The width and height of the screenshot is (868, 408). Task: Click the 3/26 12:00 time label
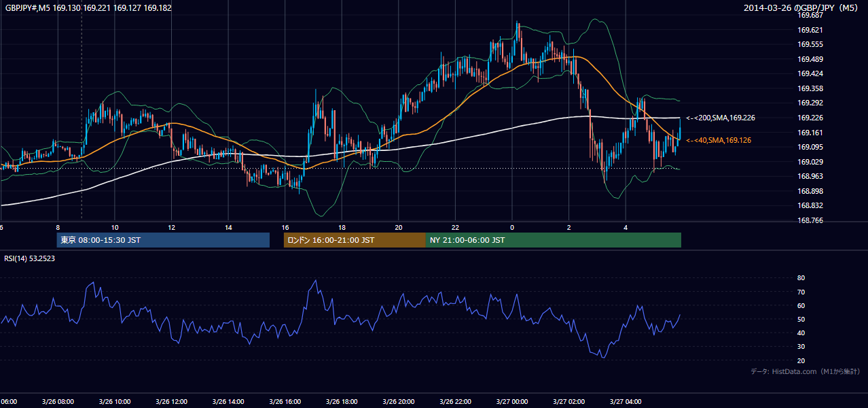click(171, 401)
